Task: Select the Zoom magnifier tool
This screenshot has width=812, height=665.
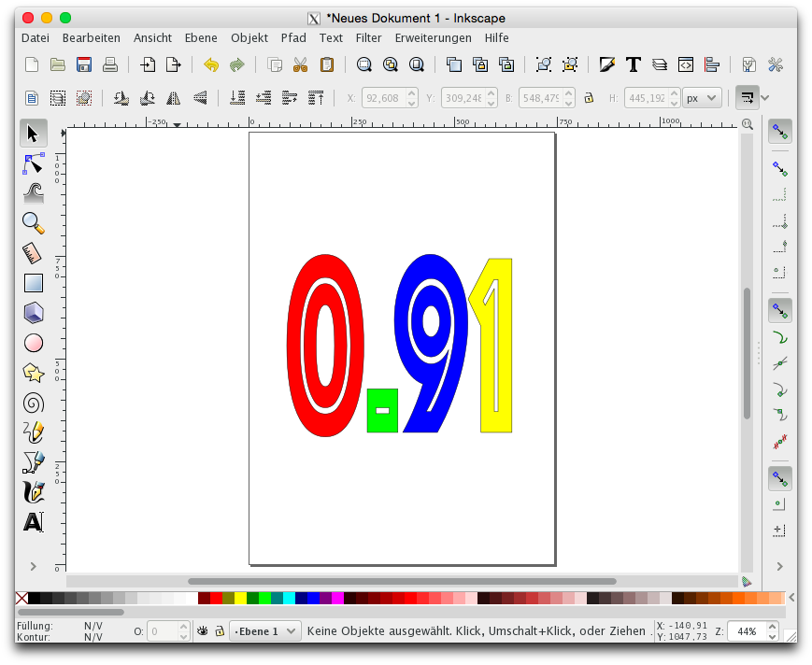Action: click(x=34, y=223)
